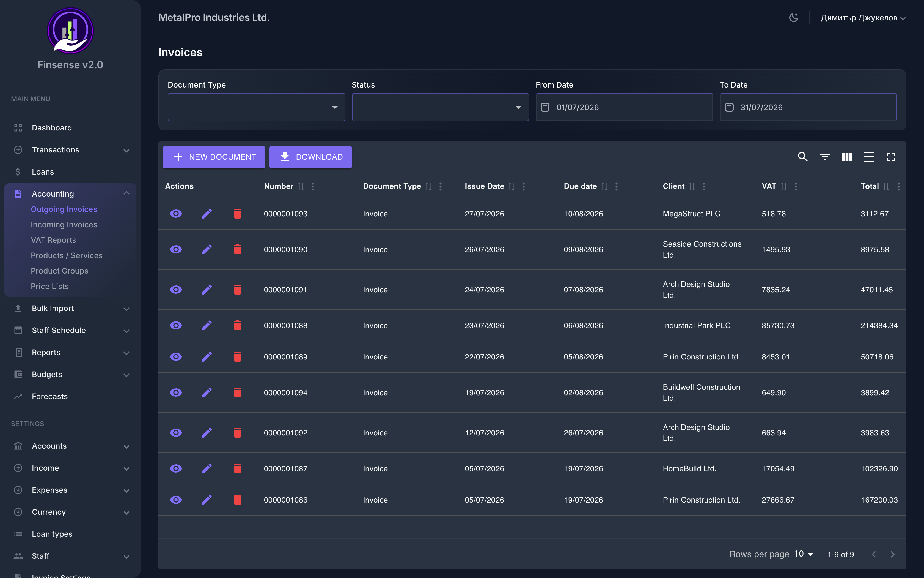924x578 pixels.
Task: View invoice 0000001092 eye icon
Action: [176, 433]
